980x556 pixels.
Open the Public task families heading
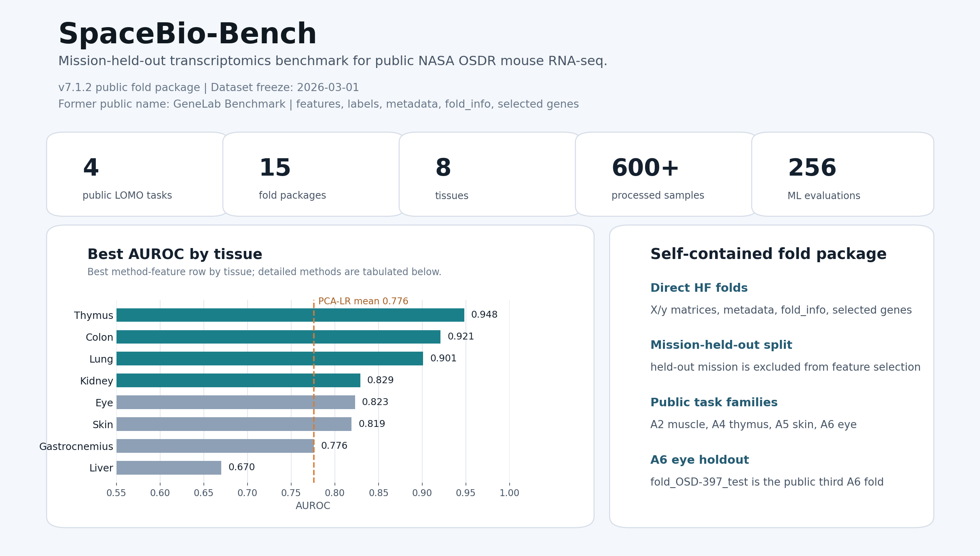714,403
